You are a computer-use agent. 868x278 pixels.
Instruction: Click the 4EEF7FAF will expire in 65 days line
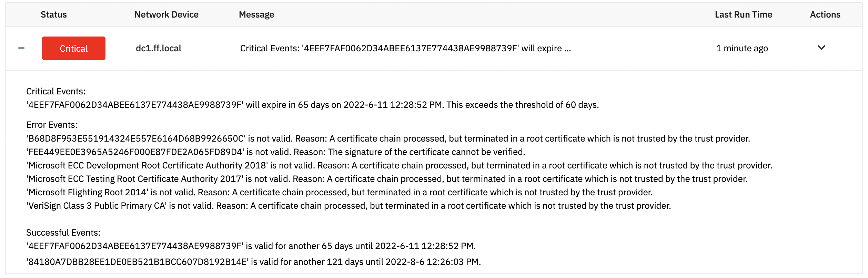[x=313, y=105]
